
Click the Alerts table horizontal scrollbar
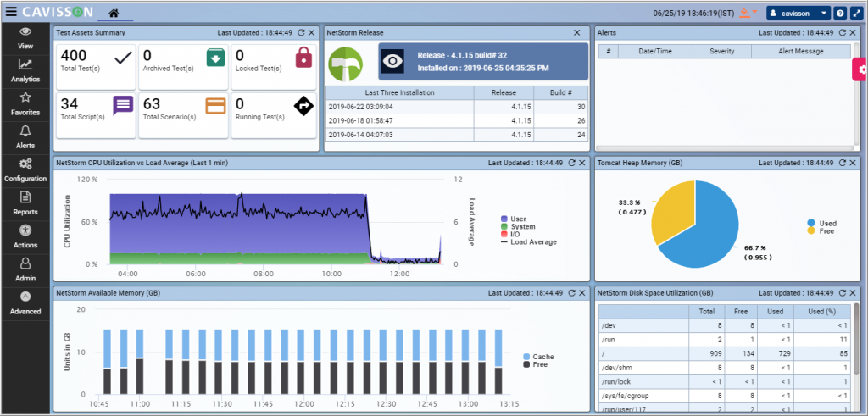click(x=724, y=147)
